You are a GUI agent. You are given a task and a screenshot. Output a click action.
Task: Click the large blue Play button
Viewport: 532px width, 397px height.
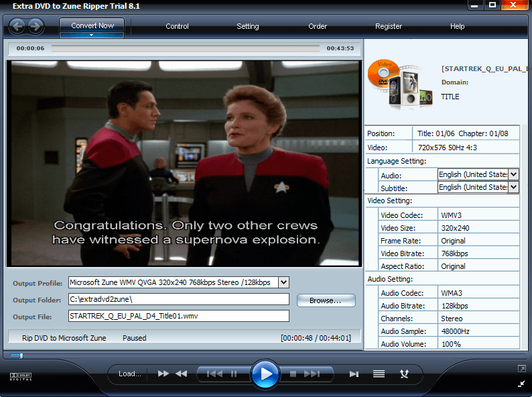click(x=265, y=374)
